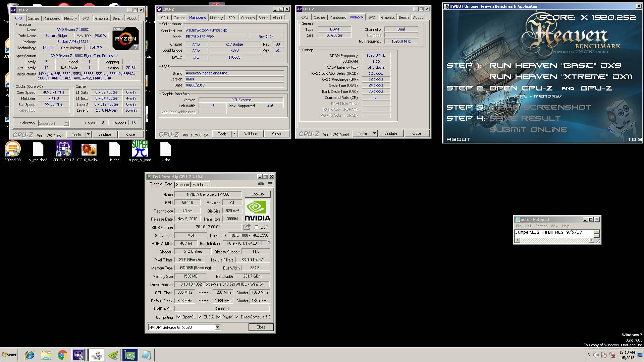
Task: Switch to Caches tab in first CPU-Z window
Action: [x=34, y=18]
